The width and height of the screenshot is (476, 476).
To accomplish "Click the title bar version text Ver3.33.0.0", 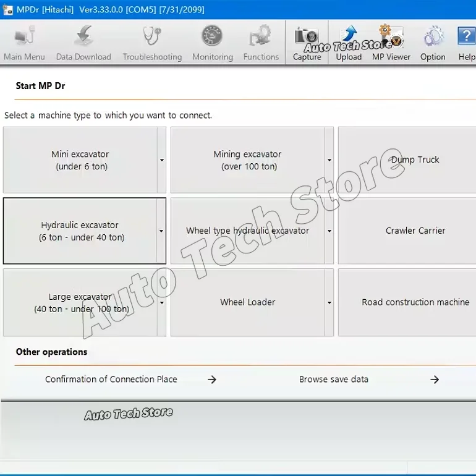I will pyautogui.click(x=101, y=10).
